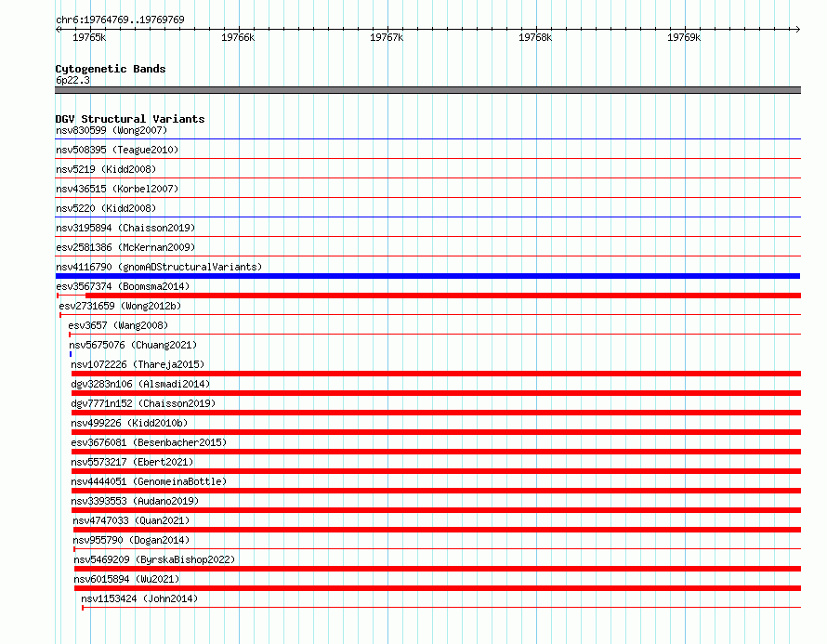Click the 19768k ruler position
Viewport: 827px width, 644px height.
pos(535,37)
